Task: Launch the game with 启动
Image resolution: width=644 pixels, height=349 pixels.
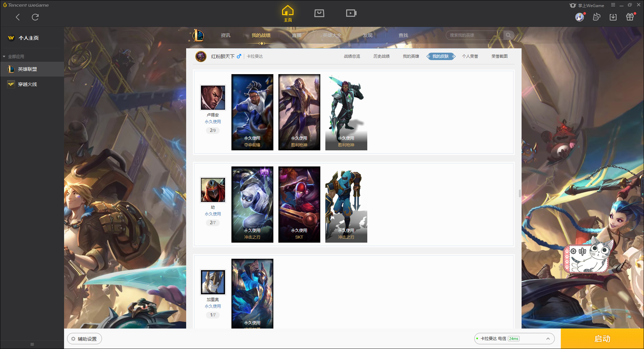Action: point(602,339)
